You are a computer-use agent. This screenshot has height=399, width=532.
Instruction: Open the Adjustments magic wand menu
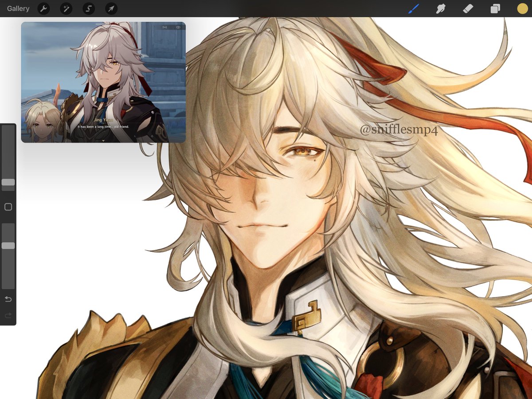(x=66, y=8)
